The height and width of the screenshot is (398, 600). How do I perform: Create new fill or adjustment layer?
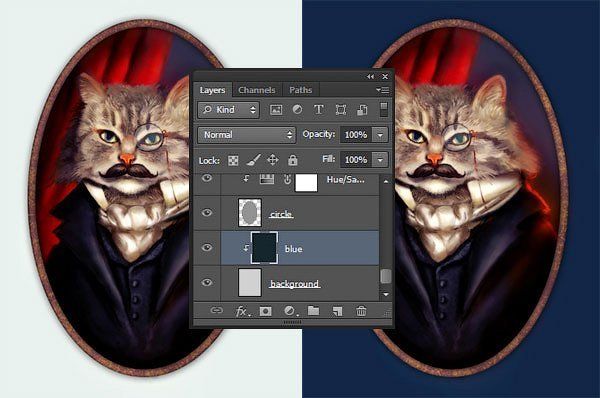(290, 311)
